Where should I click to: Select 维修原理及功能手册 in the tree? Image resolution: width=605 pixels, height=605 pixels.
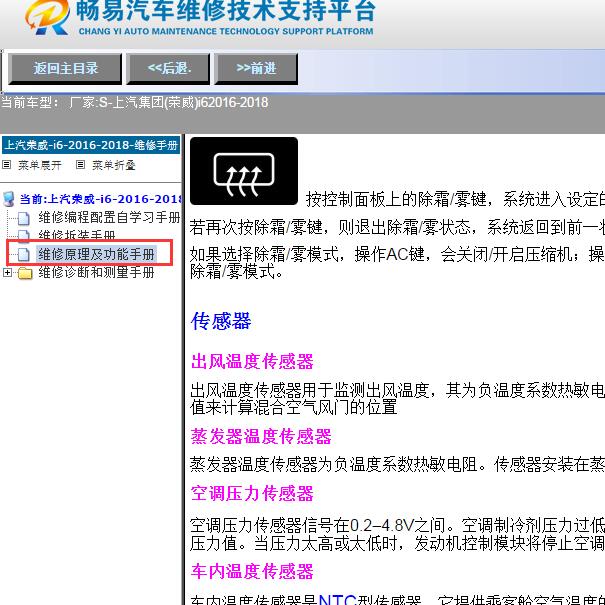pyautogui.click(x=96, y=254)
